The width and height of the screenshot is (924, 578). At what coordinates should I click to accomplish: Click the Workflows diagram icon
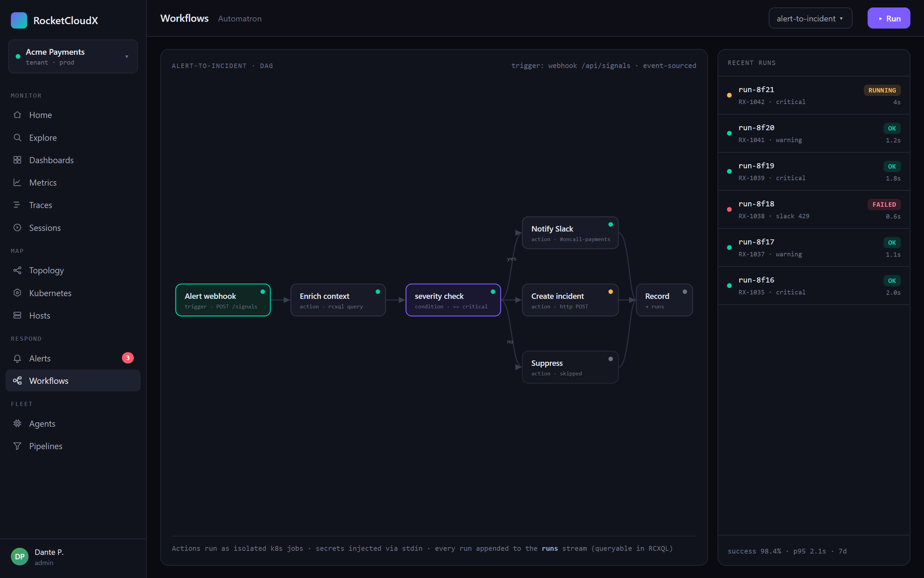click(x=17, y=381)
